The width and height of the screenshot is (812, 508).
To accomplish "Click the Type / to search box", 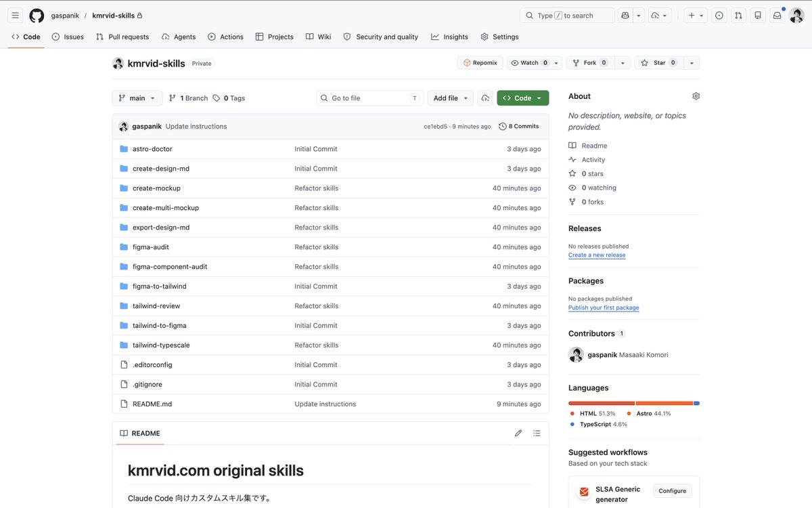I will (567, 15).
